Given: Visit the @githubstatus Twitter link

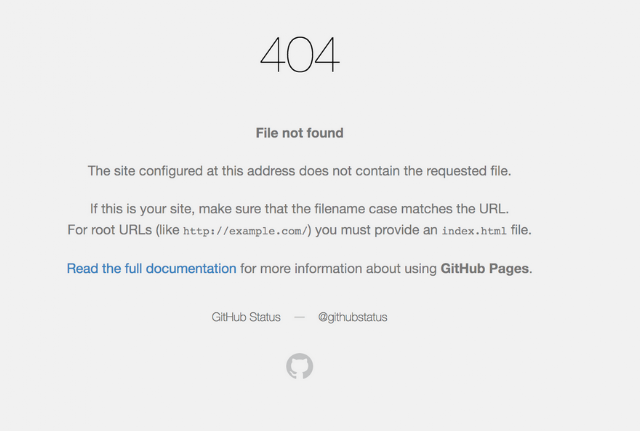Looking at the screenshot, I should pos(353,317).
